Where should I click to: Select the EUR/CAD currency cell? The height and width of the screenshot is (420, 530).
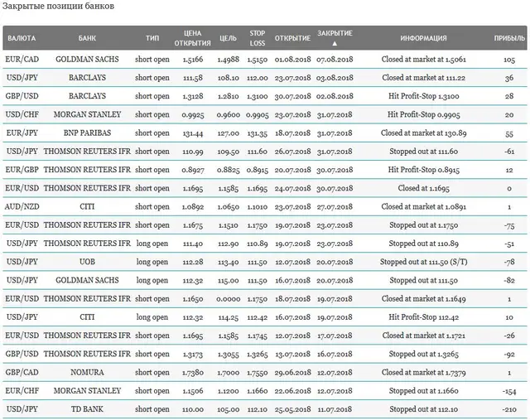pyautogui.click(x=22, y=59)
